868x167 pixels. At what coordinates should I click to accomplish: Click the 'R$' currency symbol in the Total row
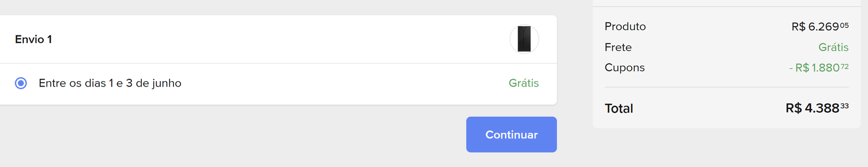[x=794, y=109]
